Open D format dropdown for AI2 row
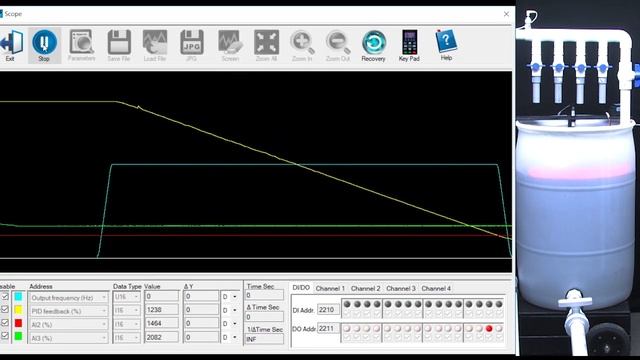 tap(230, 324)
